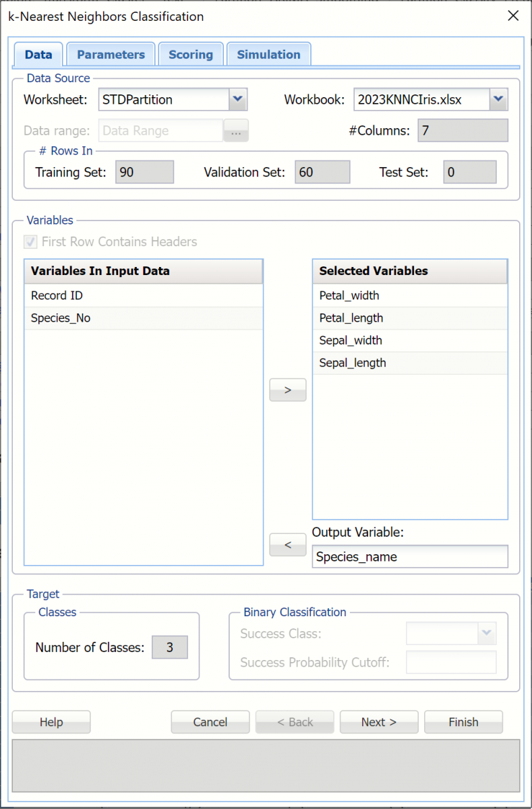Close the k-Nearest Neighbors dialog
This screenshot has height=809, width=532.
pos(512,16)
